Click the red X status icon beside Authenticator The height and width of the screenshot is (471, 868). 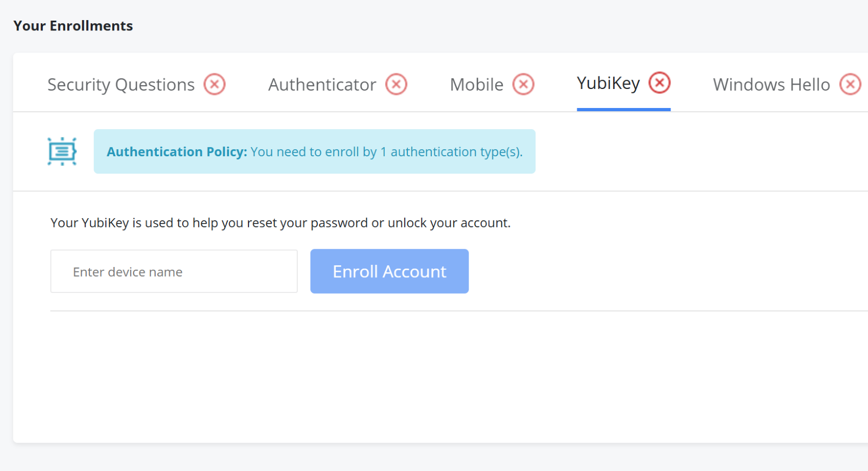click(x=397, y=84)
